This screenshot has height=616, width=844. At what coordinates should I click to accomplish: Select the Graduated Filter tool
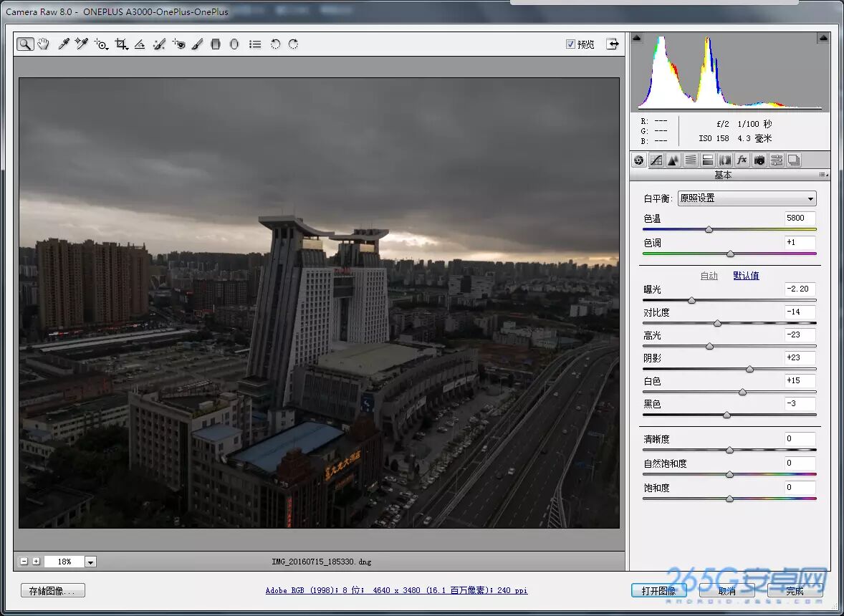tap(216, 44)
